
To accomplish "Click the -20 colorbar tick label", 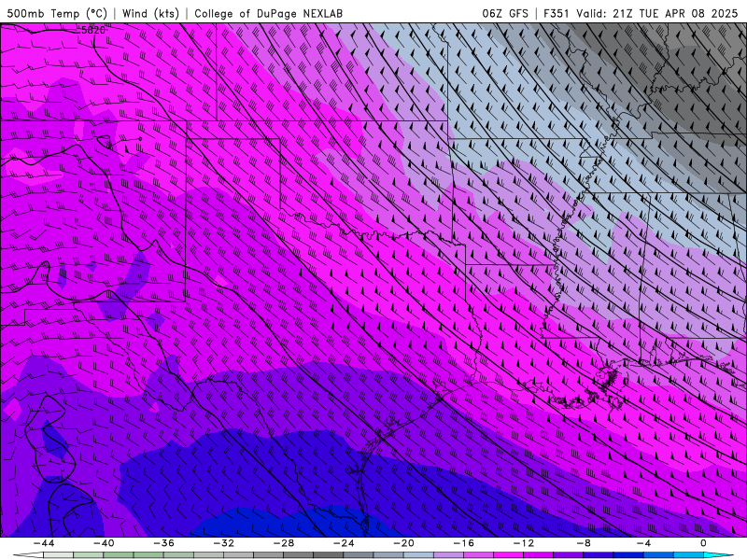I will tap(403, 543).
